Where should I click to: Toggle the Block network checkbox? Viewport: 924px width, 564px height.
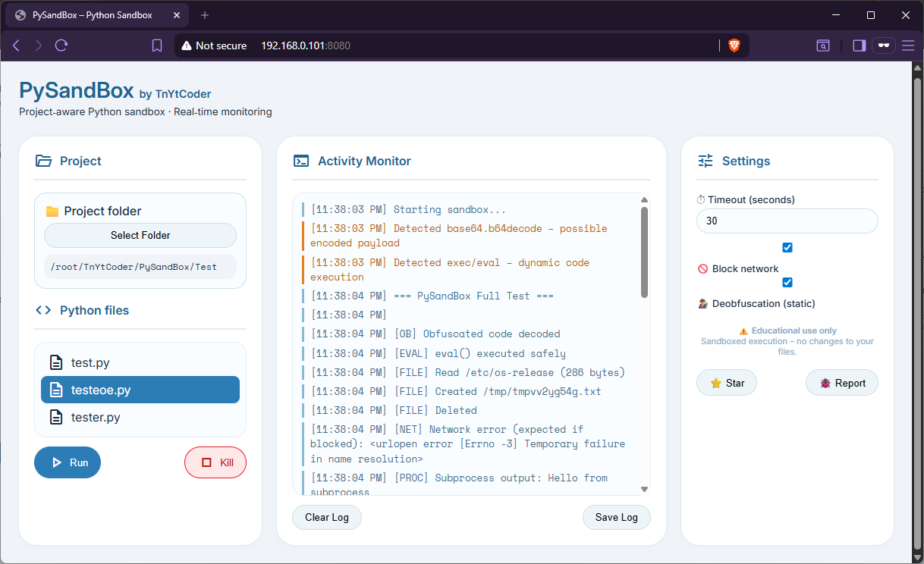pos(787,248)
